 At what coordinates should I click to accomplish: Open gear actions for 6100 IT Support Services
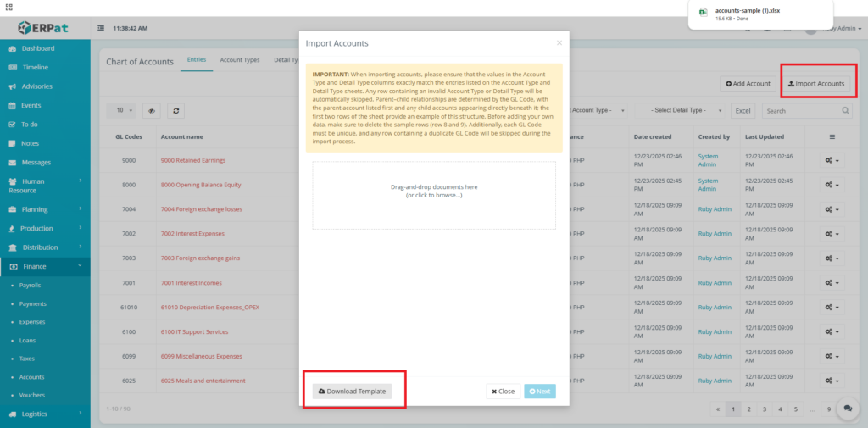tap(832, 331)
